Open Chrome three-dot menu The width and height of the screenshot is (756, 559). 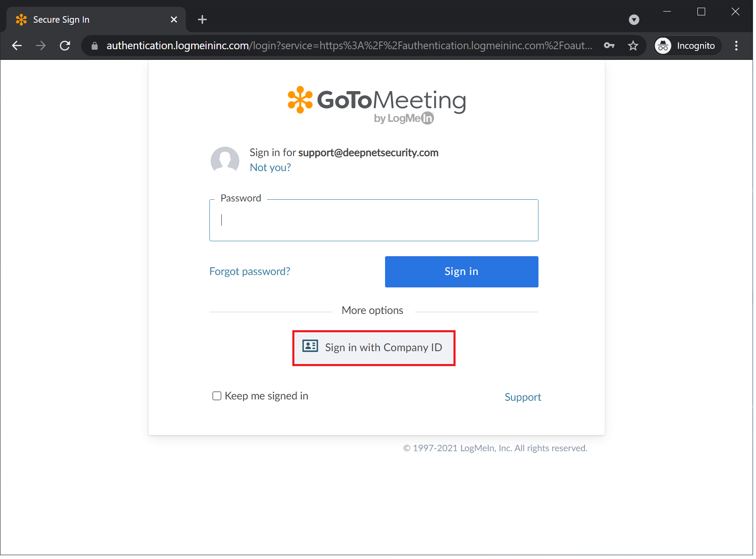(736, 46)
